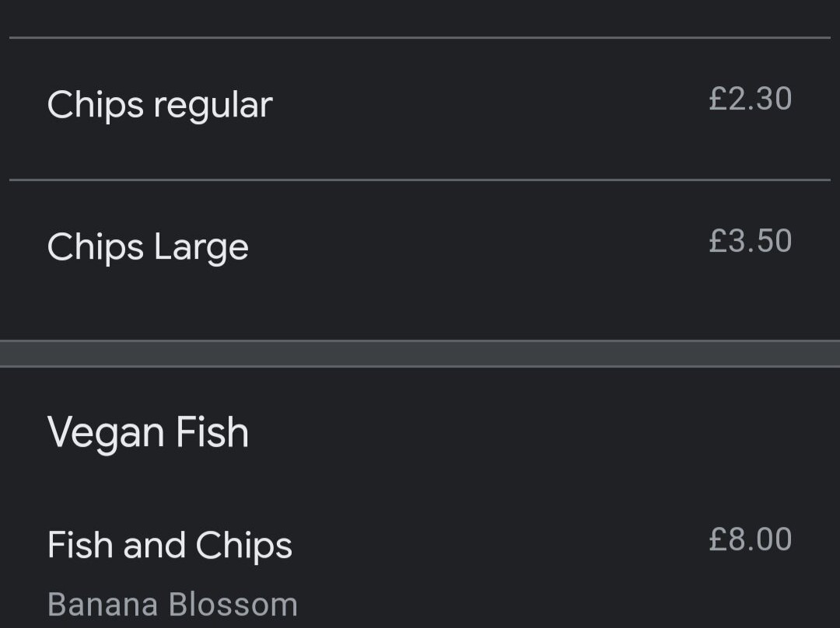Click the thick grey section separator bar
Image resolution: width=840 pixels, height=628 pixels.
point(420,354)
